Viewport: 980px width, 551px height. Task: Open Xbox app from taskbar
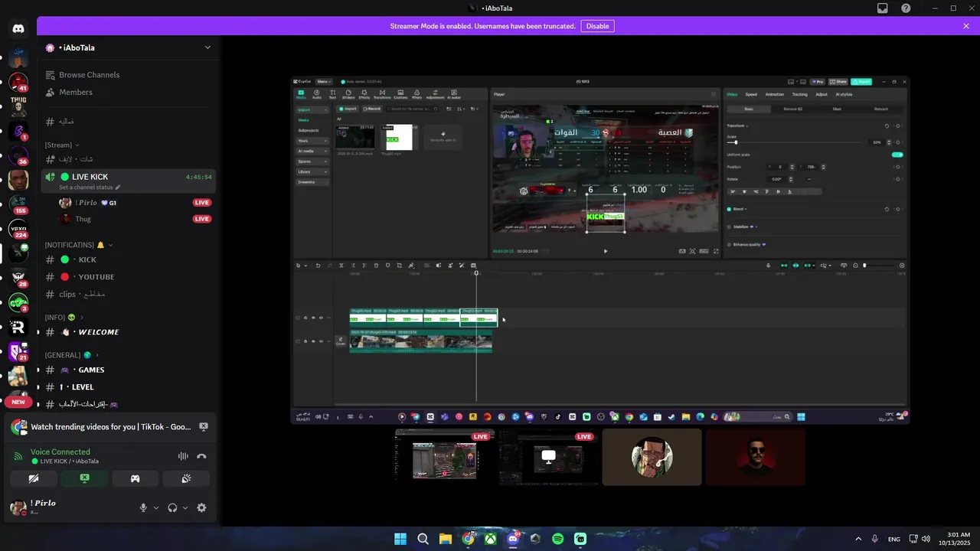[x=490, y=539]
